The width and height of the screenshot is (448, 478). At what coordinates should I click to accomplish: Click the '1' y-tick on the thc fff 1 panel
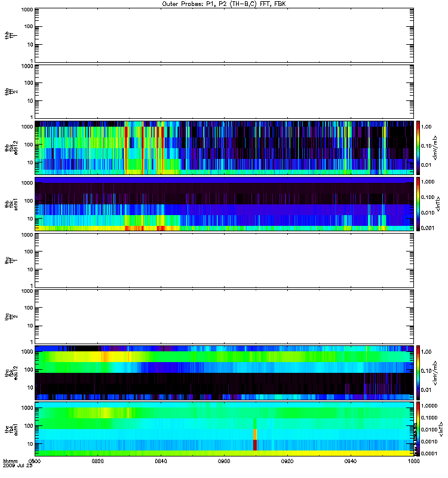[32, 286]
